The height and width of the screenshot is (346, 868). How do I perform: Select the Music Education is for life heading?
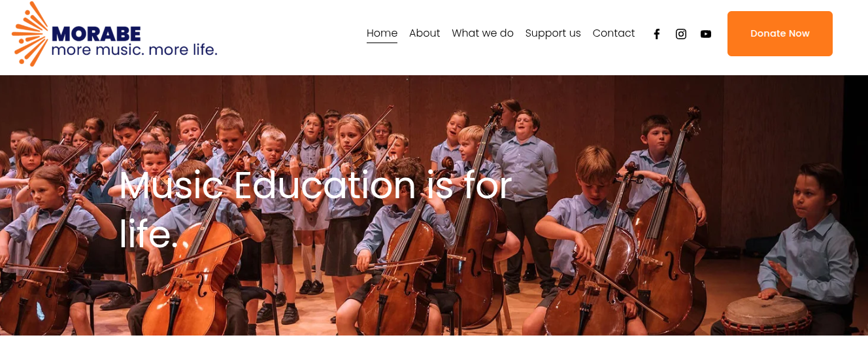315,209
